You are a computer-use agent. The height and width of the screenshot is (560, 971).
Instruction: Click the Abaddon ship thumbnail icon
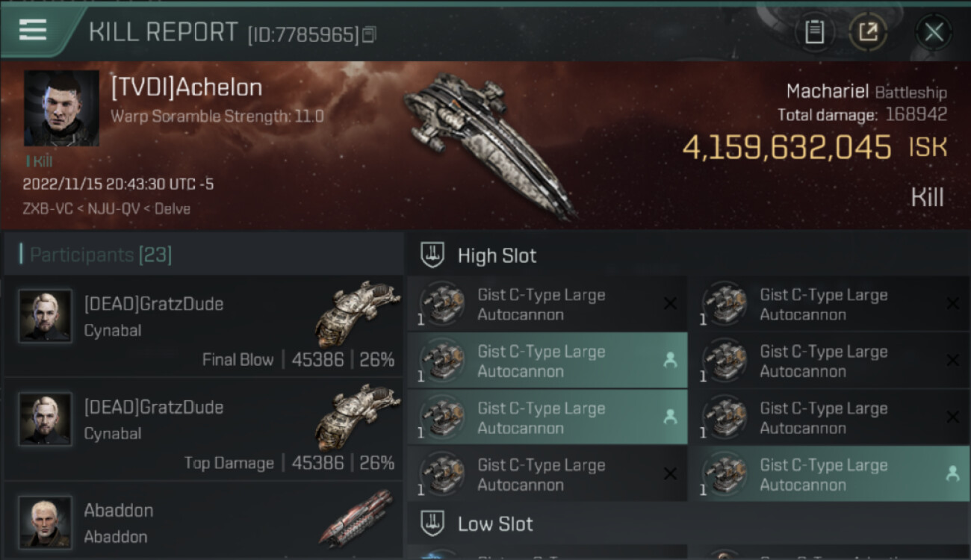(x=356, y=519)
